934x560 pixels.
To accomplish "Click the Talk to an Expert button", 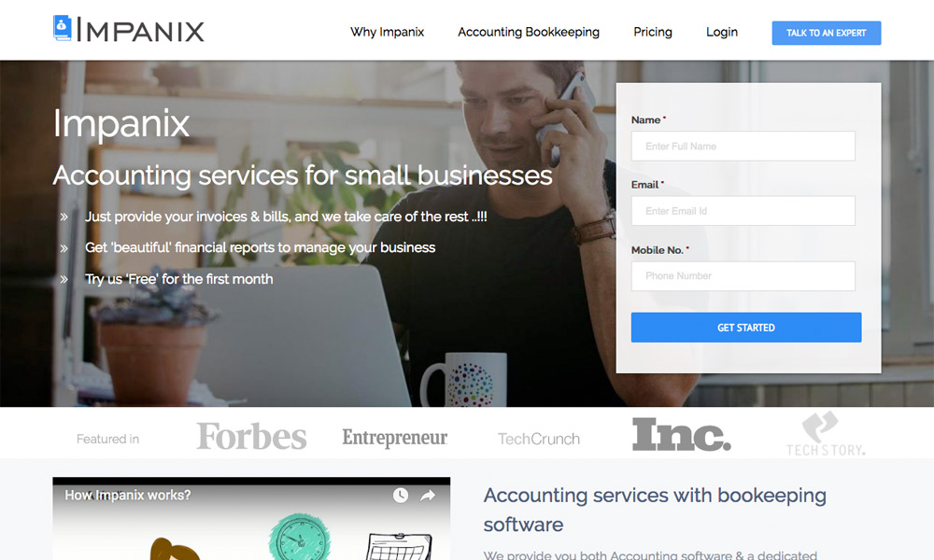I will pos(827,33).
